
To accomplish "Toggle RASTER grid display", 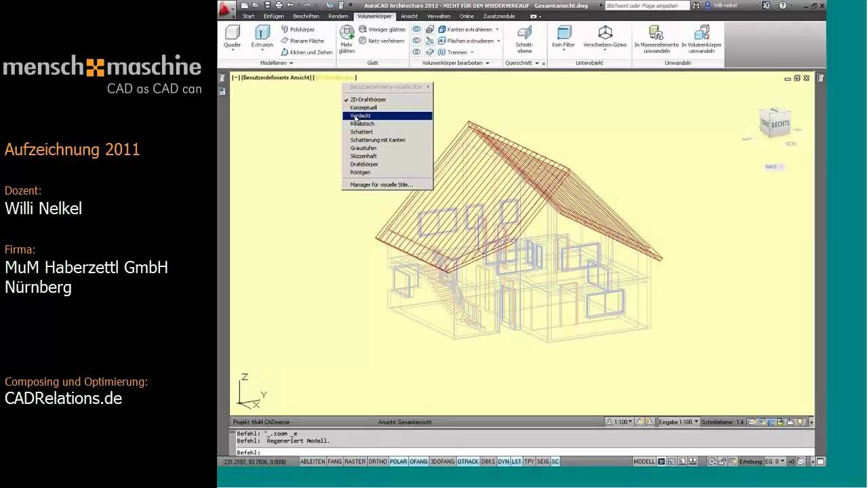I will click(355, 462).
